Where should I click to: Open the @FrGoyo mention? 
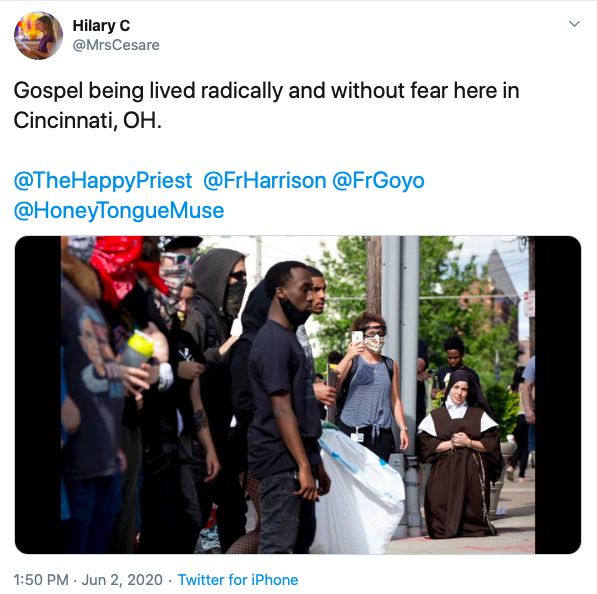(378, 180)
